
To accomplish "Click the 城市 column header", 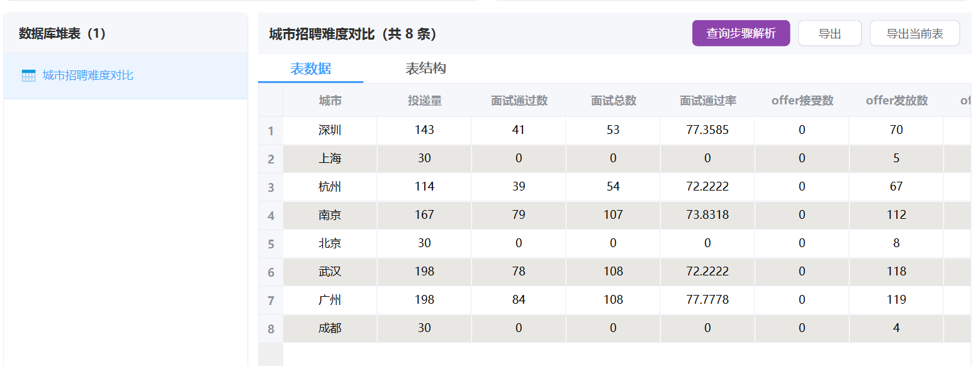I will (330, 101).
